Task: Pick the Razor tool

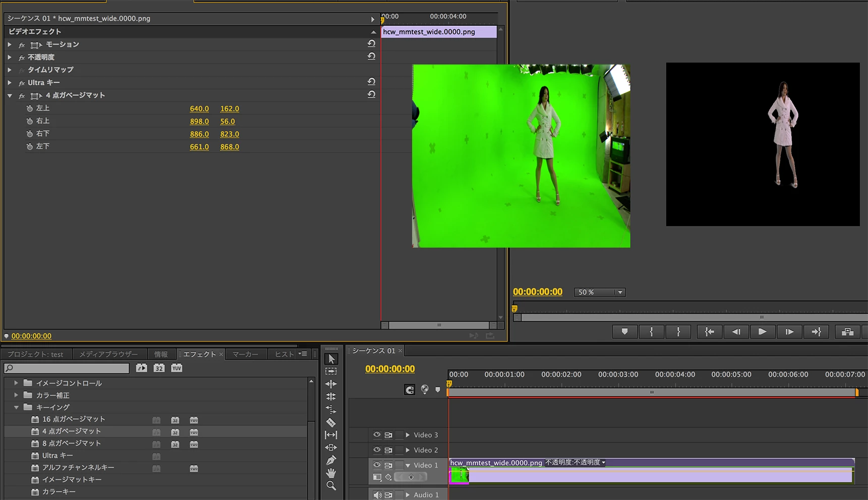Action: 331,422
